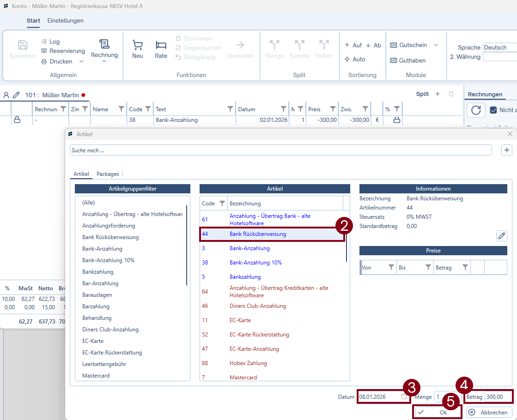Image resolution: width=517 pixels, height=420 pixels.
Task: Switch to the Packages tab
Action: pos(108,174)
